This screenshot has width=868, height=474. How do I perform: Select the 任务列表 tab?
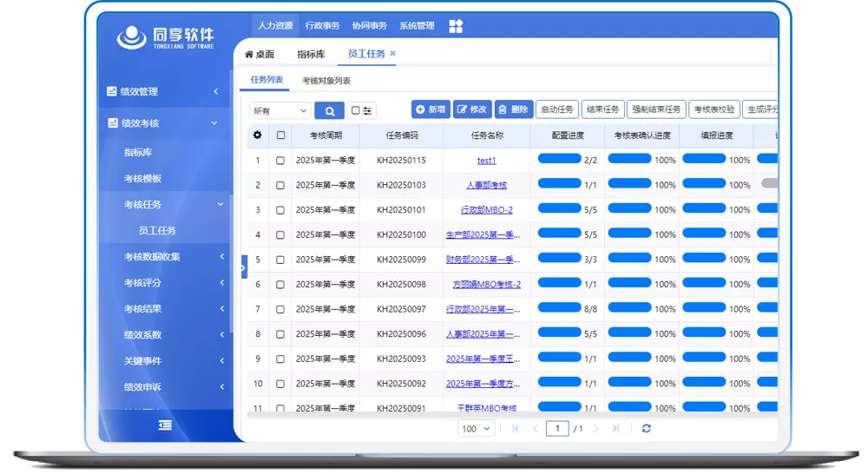pyautogui.click(x=266, y=80)
